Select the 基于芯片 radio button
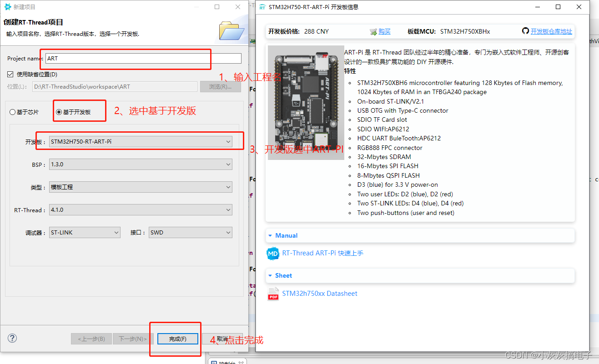599x364 pixels. pyautogui.click(x=13, y=112)
